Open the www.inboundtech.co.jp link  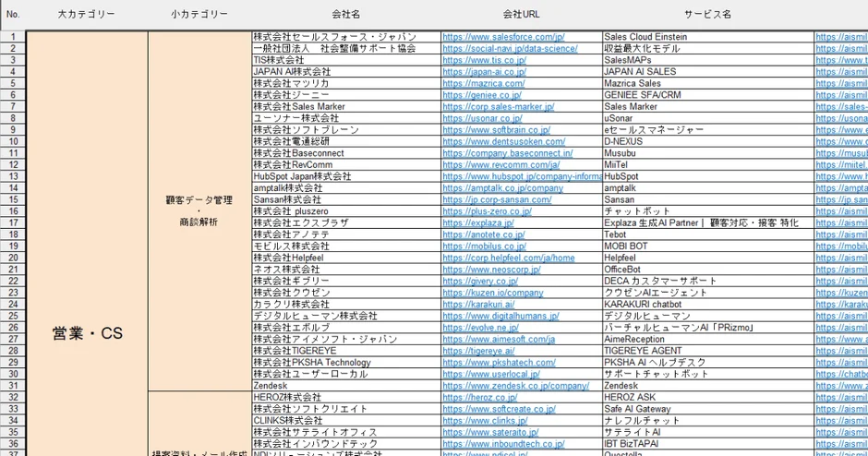pyautogui.click(x=503, y=444)
